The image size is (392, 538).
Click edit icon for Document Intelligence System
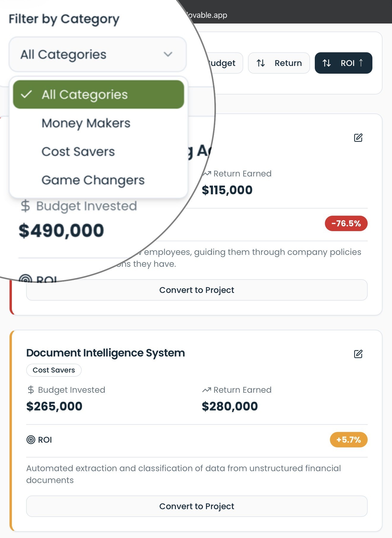pos(358,354)
